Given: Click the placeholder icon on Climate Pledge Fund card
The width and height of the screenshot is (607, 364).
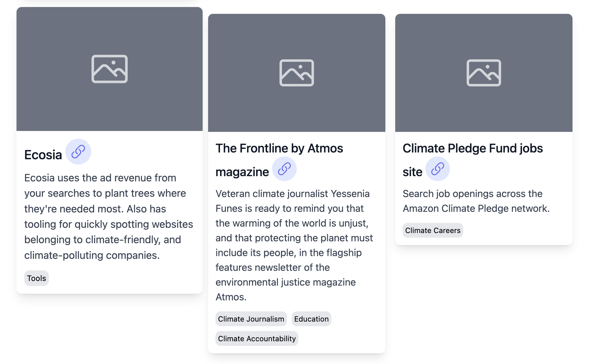Looking at the screenshot, I should tap(484, 72).
